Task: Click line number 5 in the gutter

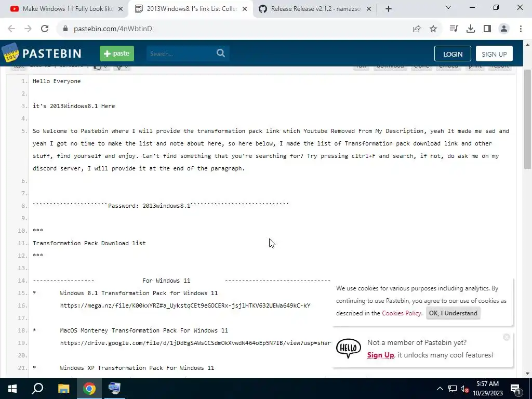Action: (24, 131)
